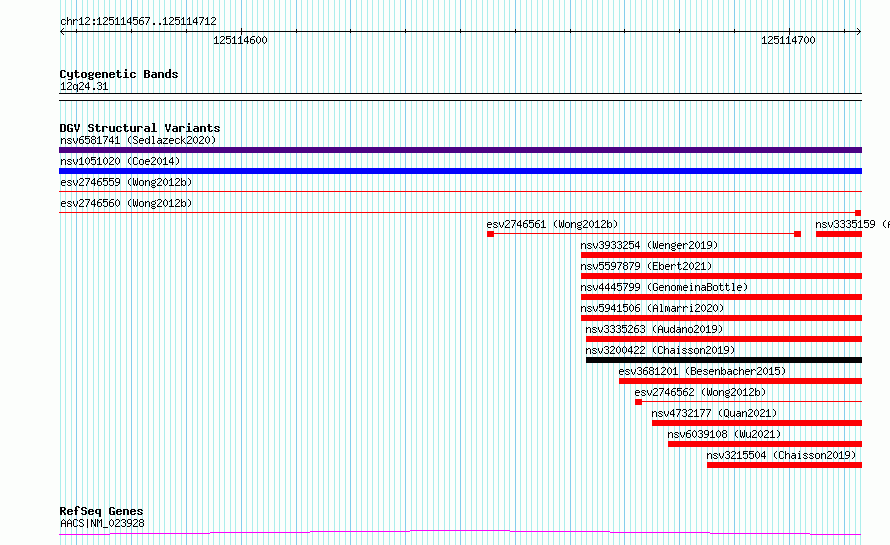
Task: Select the dark purple nsv6581741 variant bar
Action: coord(460,150)
